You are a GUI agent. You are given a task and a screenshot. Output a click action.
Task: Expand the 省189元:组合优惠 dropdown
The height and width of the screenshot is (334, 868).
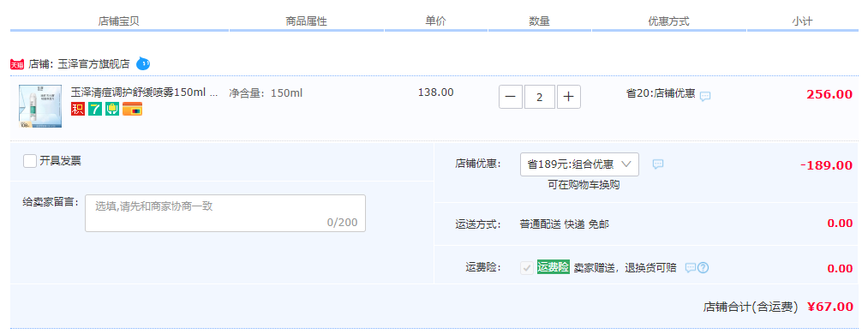coord(579,164)
